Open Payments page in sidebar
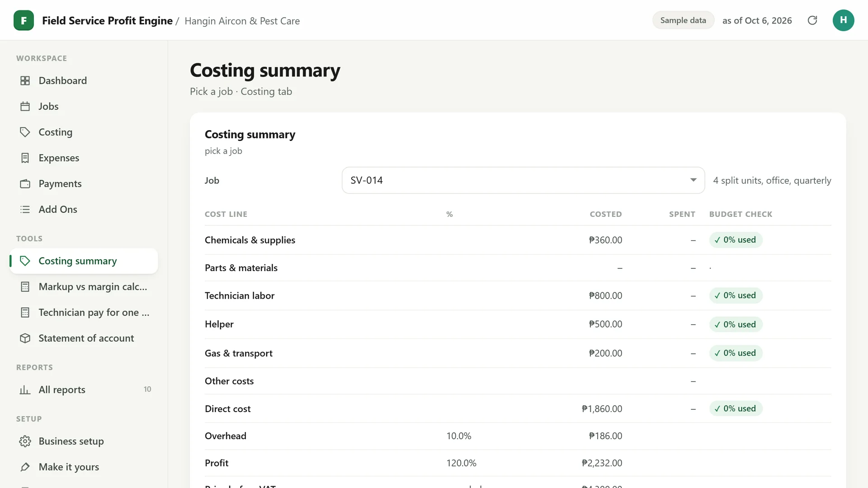This screenshot has width=868, height=488. (x=84, y=183)
